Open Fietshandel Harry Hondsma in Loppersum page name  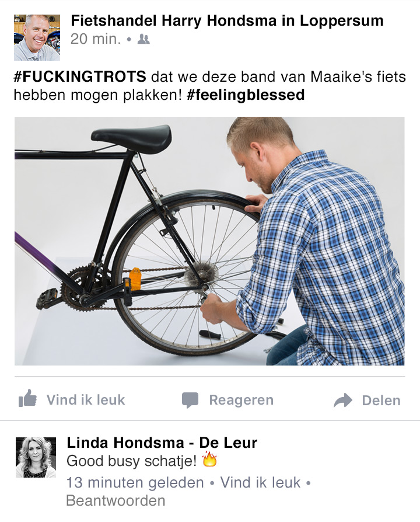[x=227, y=21]
